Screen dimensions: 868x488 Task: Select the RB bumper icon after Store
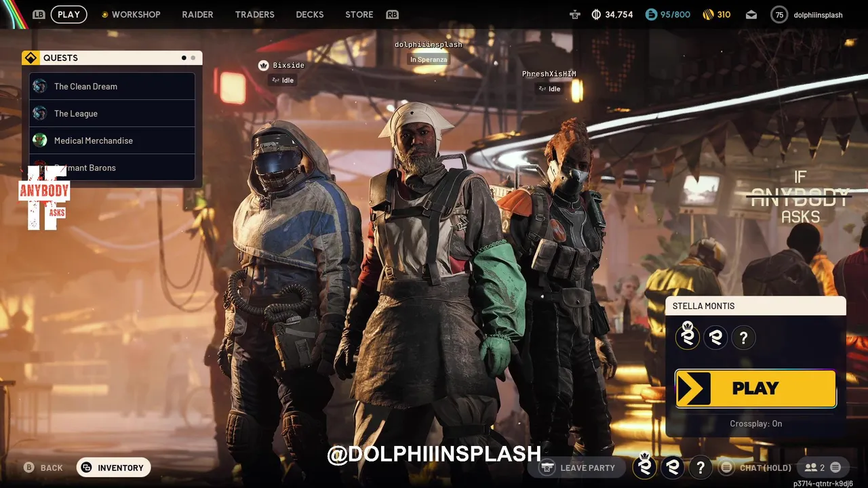click(x=392, y=14)
